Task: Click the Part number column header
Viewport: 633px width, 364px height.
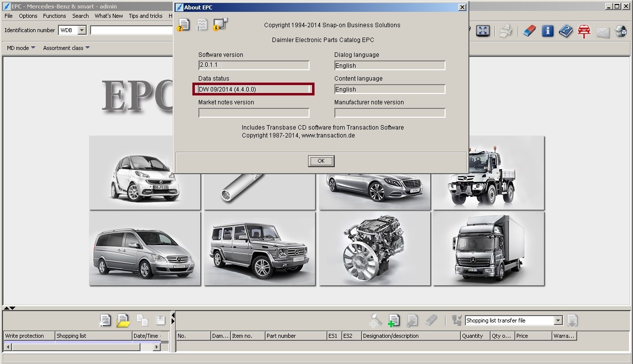Action: (296, 336)
